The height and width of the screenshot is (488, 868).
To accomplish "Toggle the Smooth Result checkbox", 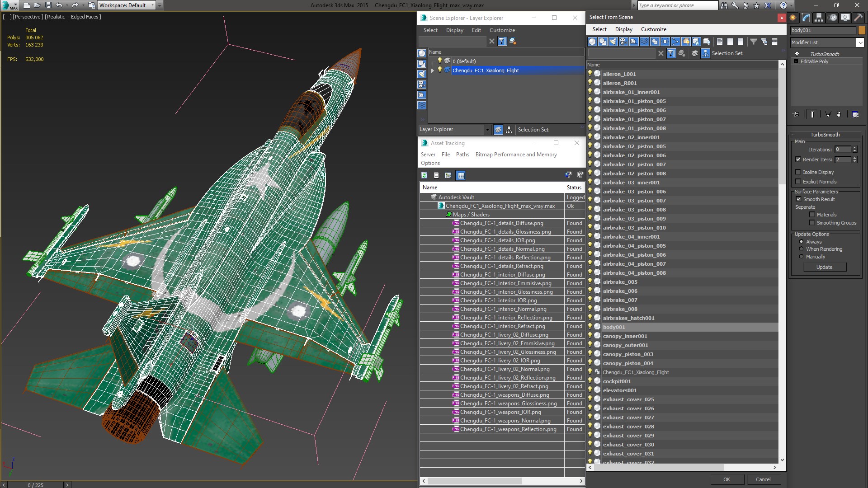I will [x=798, y=199].
